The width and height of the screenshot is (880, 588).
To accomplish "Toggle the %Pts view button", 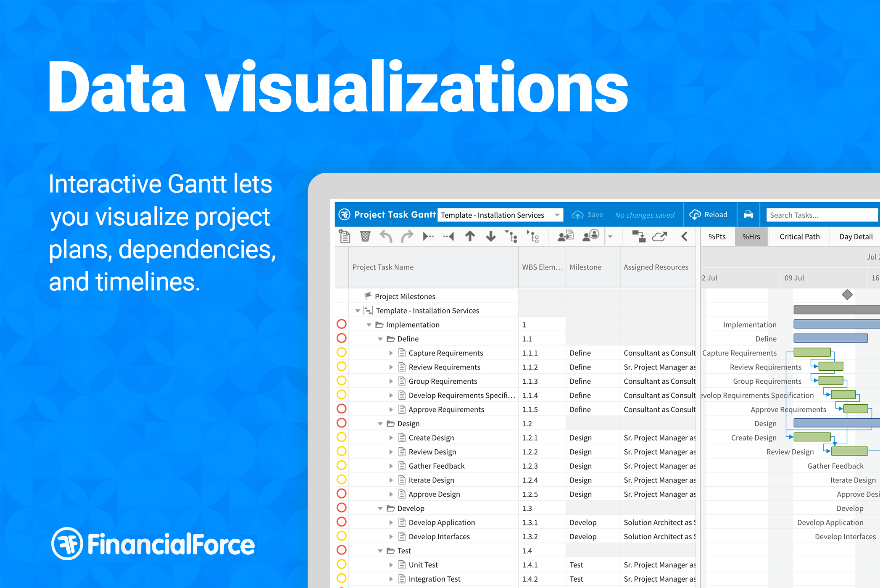I will coord(717,237).
